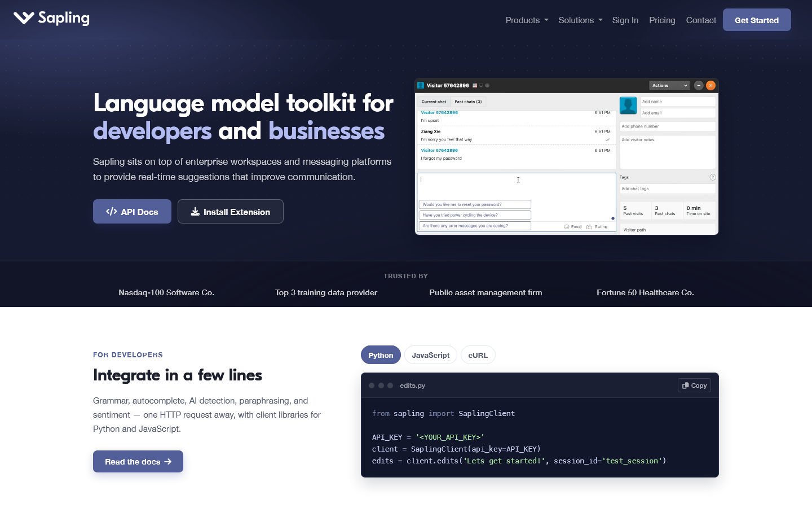812x508 pixels.
Task: Click the Add name field
Action: (x=678, y=102)
